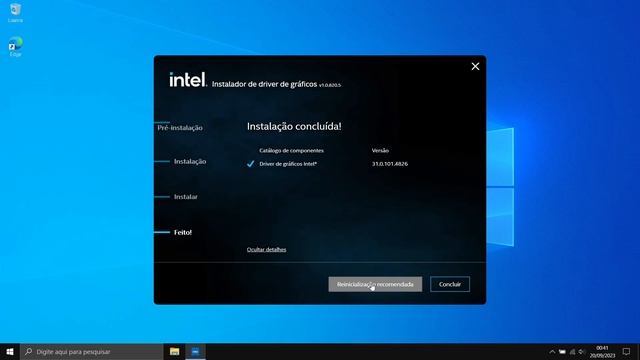Open File Explorer from the taskbar
The height and width of the screenshot is (360, 640).
click(x=175, y=351)
